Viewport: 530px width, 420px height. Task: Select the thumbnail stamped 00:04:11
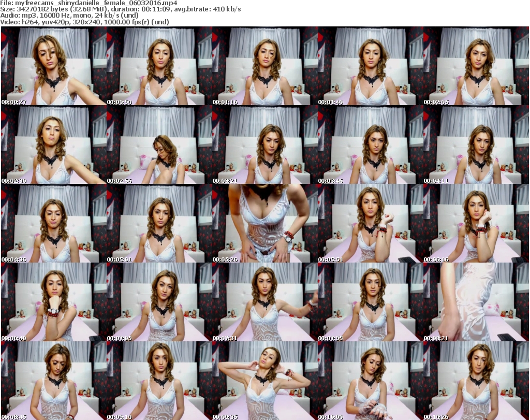(476, 144)
